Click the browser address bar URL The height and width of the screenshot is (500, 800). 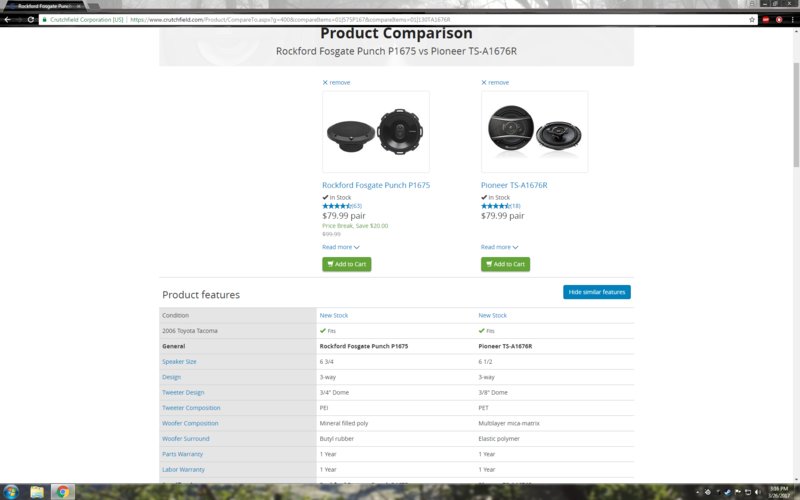[x=290, y=19]
